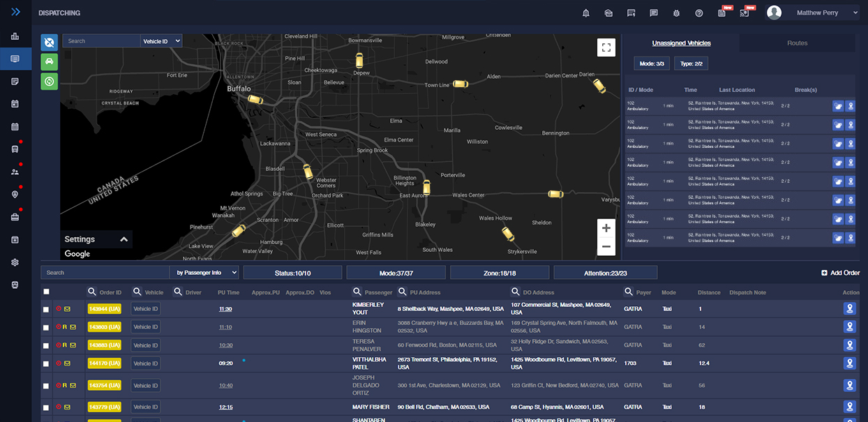The image size is (868, 422).
Task: Click the dispatch driver icon for order 143944
Action: 850,308
